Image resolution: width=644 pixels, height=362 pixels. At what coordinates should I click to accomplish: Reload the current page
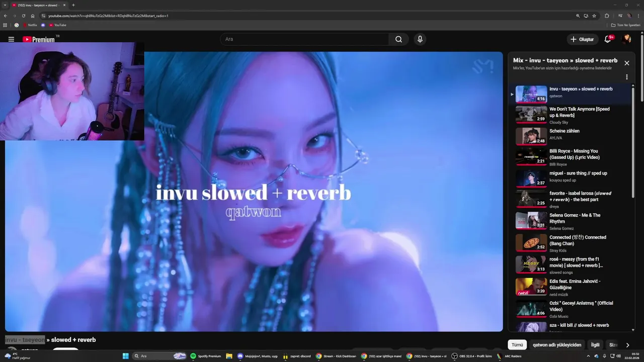pos(23,16)
